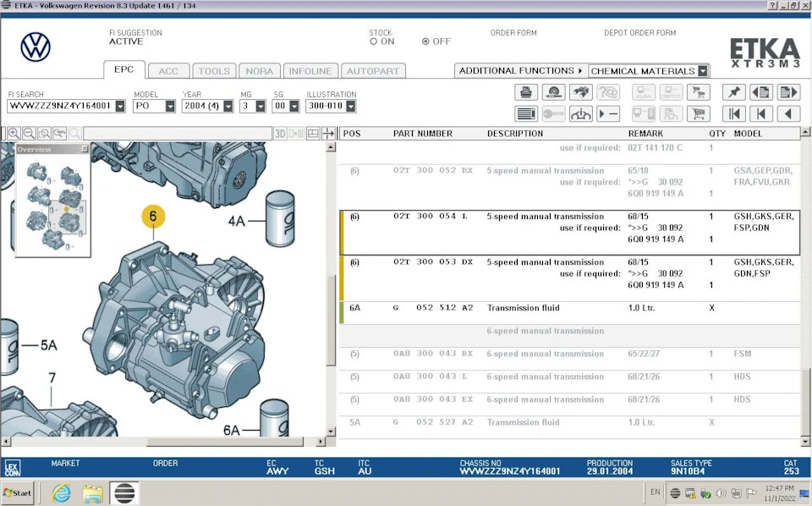The height and width of the screenshot is (506, 812).
Task: Click parts list scroll down arrow
Action: (805, 443)
